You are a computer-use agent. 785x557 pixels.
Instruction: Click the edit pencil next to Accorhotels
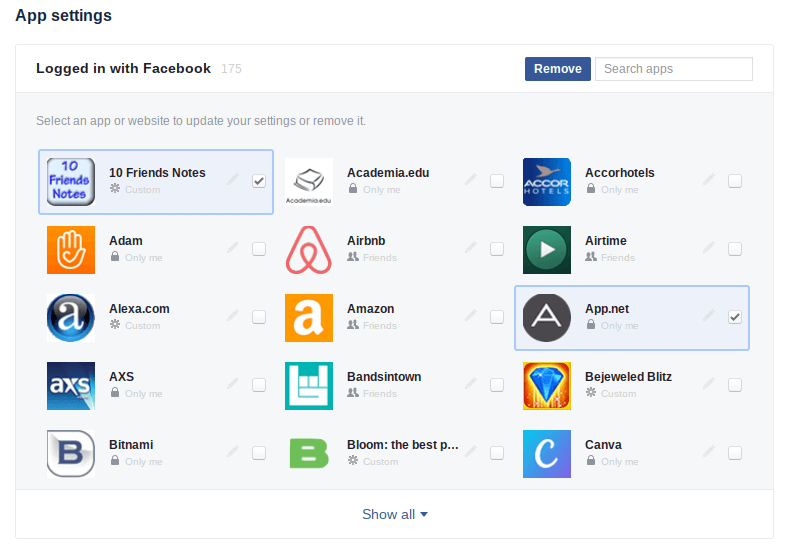point(709,180)
